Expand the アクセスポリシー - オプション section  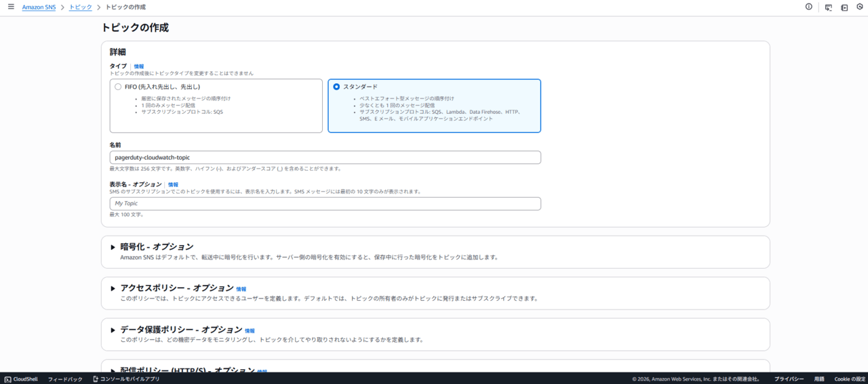[x=113, y=289]
